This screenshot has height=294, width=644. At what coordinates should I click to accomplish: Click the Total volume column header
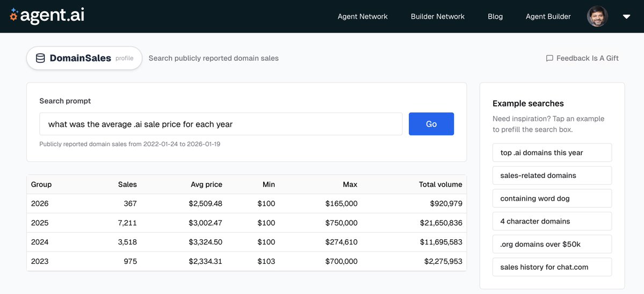pyautogui.click(x=440, y=185)
